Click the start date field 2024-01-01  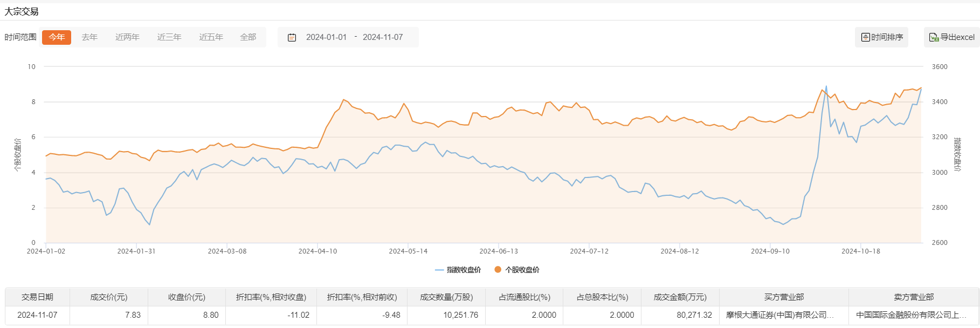326,37
